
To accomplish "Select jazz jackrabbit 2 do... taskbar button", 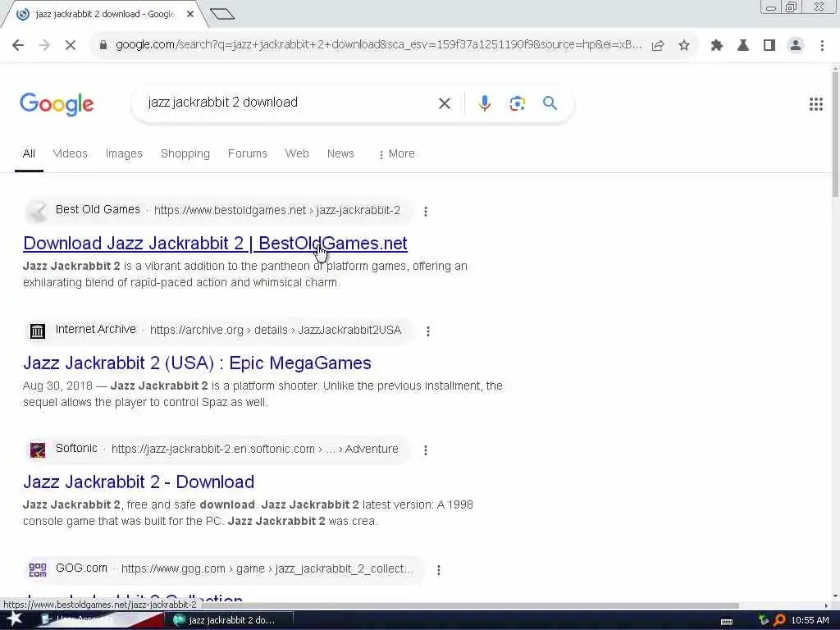I will coord(230,620).
